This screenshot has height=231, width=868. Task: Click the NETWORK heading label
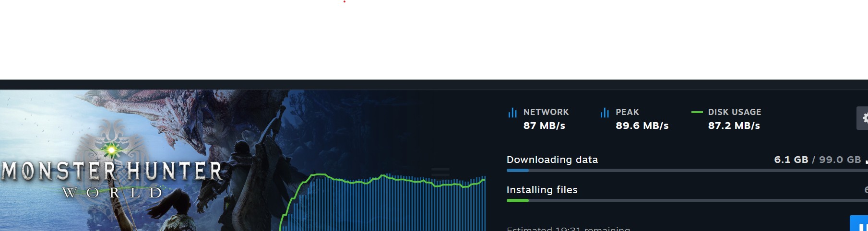546,112
